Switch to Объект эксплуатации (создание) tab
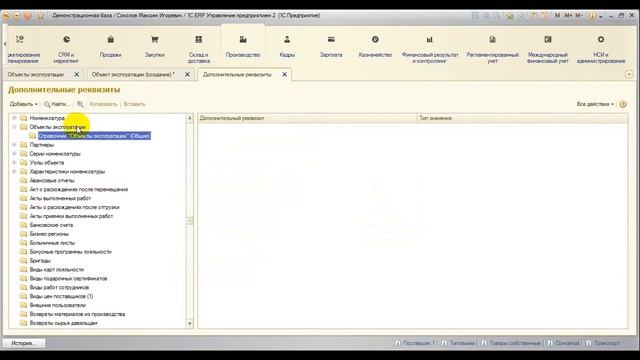Viewport: 640px width, 360px height. 133,74
